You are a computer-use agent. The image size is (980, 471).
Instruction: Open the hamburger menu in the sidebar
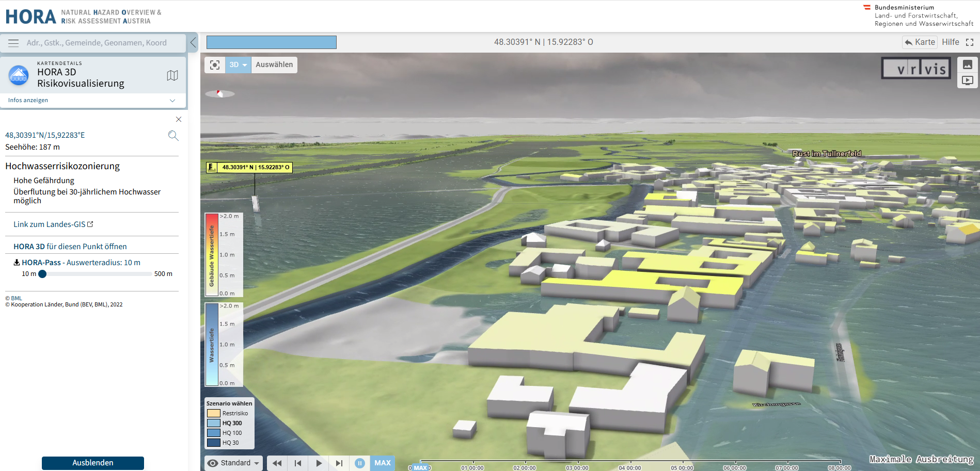(x=13, y=43)
